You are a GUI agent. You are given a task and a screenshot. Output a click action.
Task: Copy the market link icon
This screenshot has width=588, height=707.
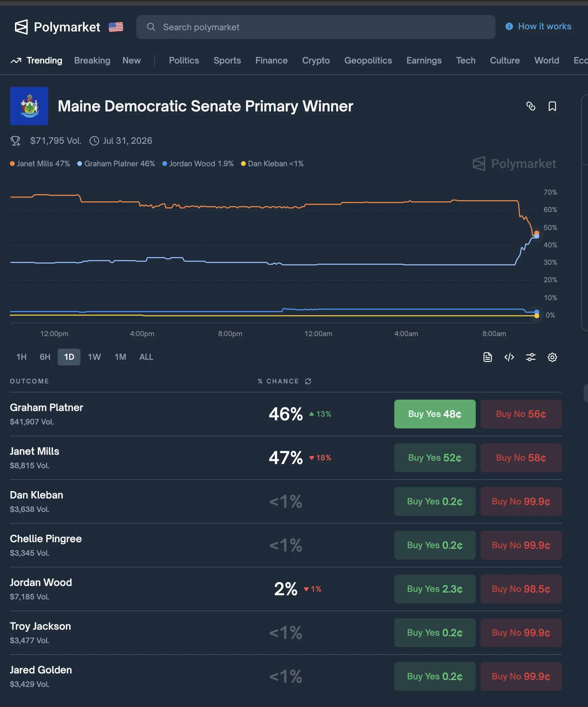point(531,106)
